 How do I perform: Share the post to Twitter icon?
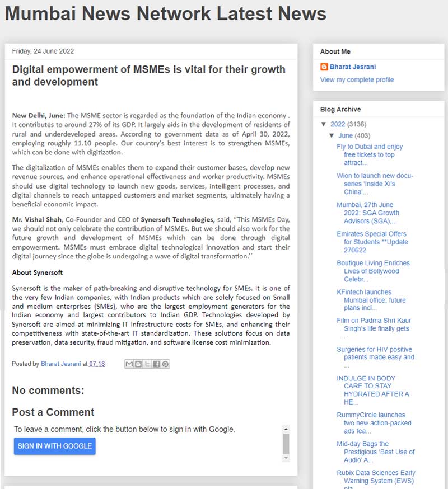point(147,364)
